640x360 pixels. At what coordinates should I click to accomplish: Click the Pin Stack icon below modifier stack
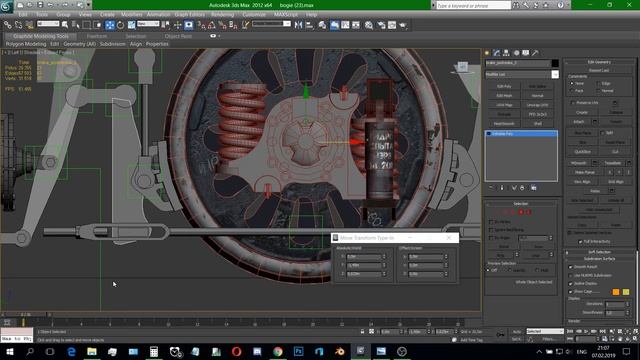[491, 188]
